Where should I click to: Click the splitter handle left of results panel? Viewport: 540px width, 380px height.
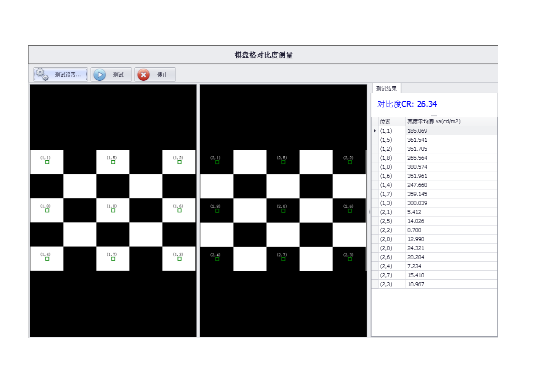click(369, 211)
